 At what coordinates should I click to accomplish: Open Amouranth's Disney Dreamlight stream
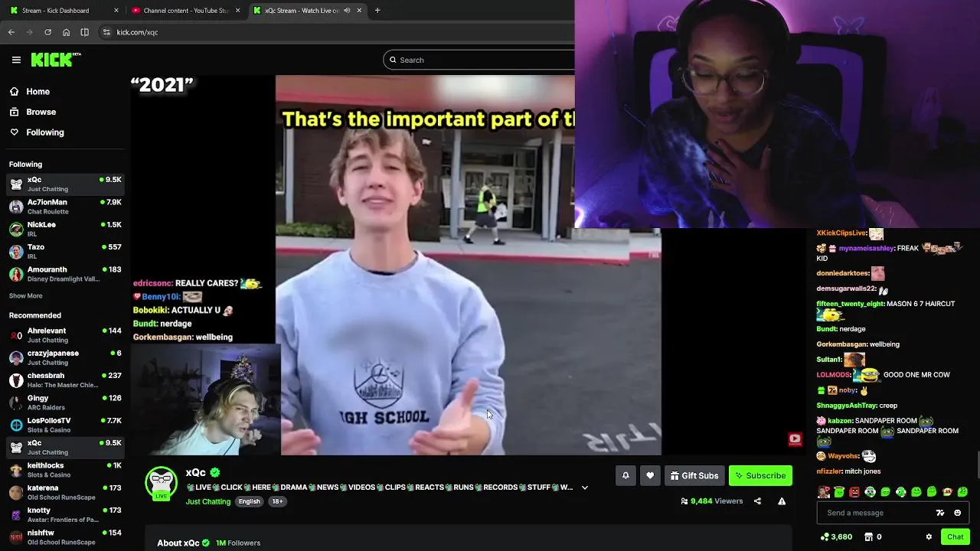[x=65, y=274]
